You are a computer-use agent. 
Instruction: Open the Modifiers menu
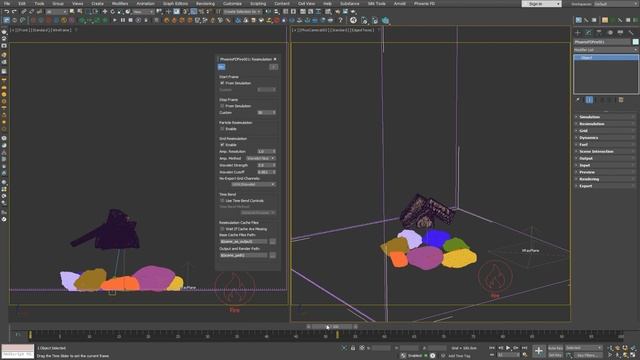[x=120, y=4]
